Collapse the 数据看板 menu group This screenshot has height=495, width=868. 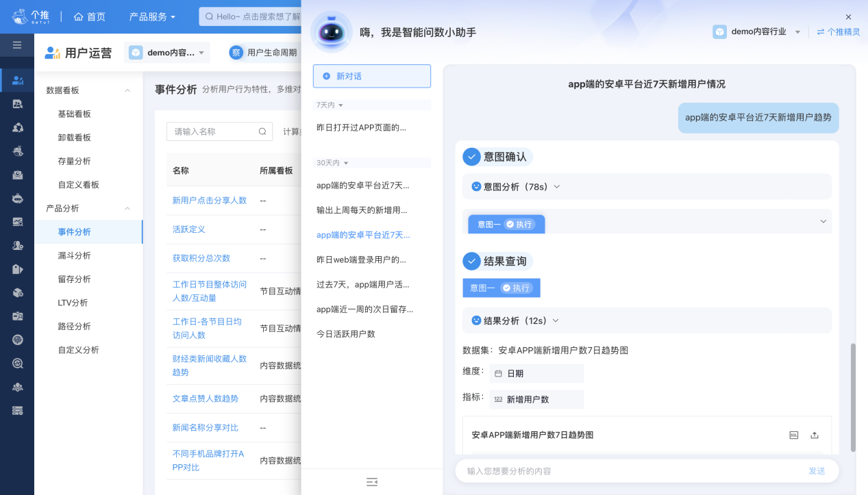(127, 90)
